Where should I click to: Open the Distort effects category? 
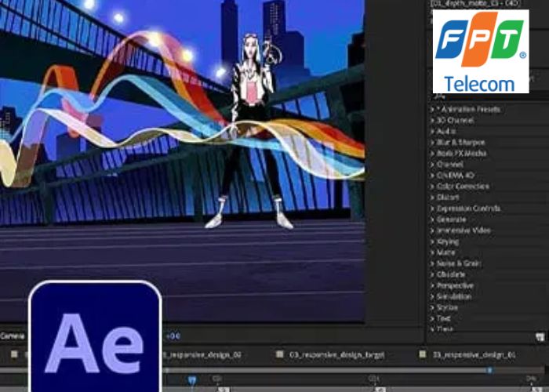coord(447,198)
